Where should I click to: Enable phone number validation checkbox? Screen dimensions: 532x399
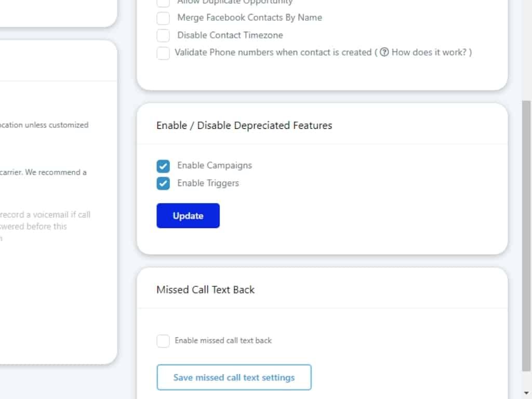click(x=163, y=53)
